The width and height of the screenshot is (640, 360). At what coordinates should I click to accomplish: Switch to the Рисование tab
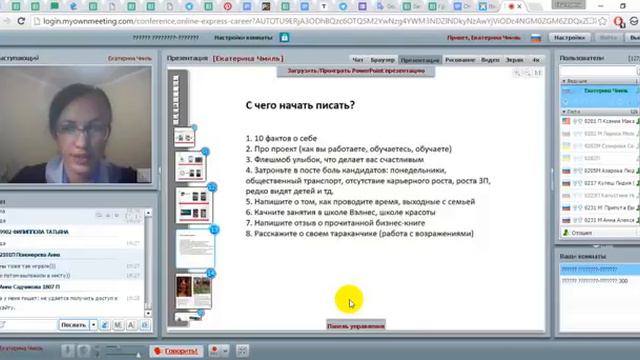460,60
